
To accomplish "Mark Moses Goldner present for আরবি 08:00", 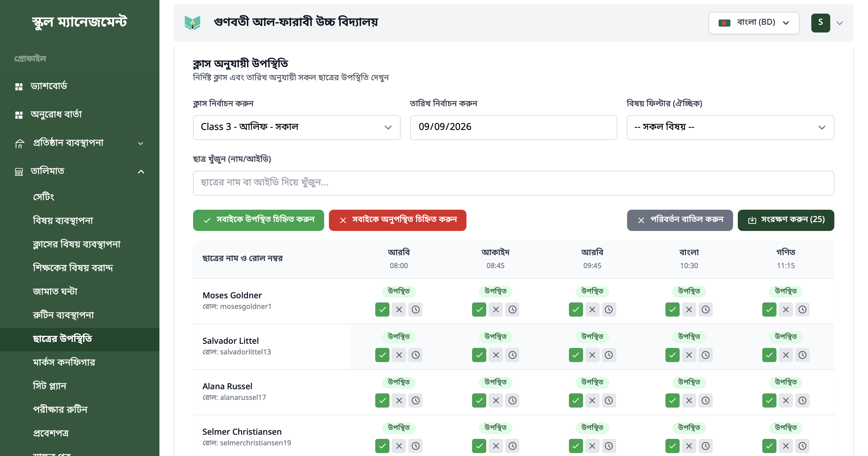I will (x=382, y=310).
